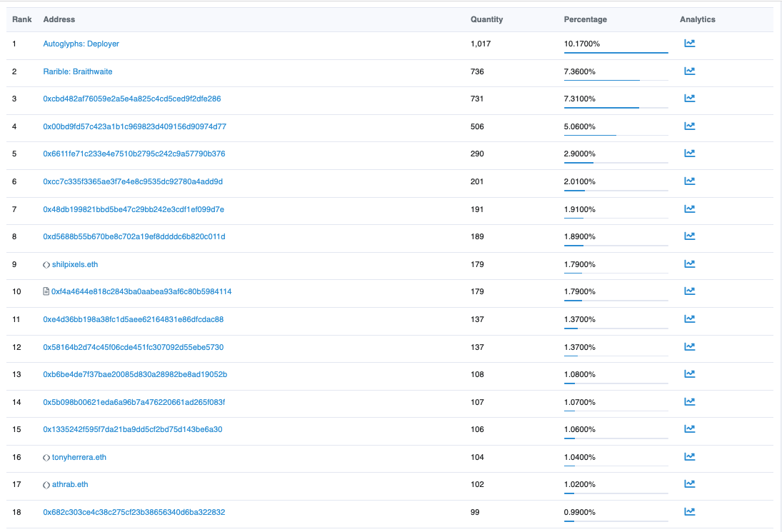The image size is (782, 532).
Task: Open contract address 0xf4a4644e818c
Action: pos(141,291)
